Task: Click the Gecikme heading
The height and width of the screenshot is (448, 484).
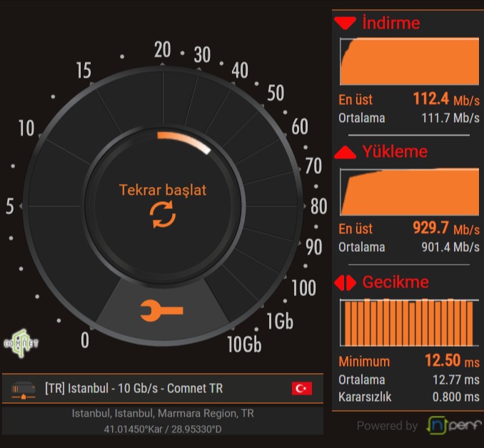Action: pyautogui.click(x=395, y=282)
